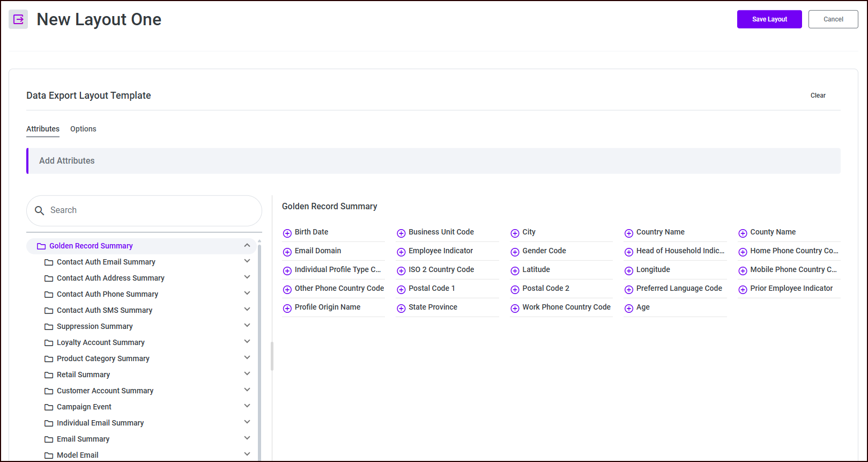
Task: Expand the Suppression Summary chevron
Action: point(247,326)
